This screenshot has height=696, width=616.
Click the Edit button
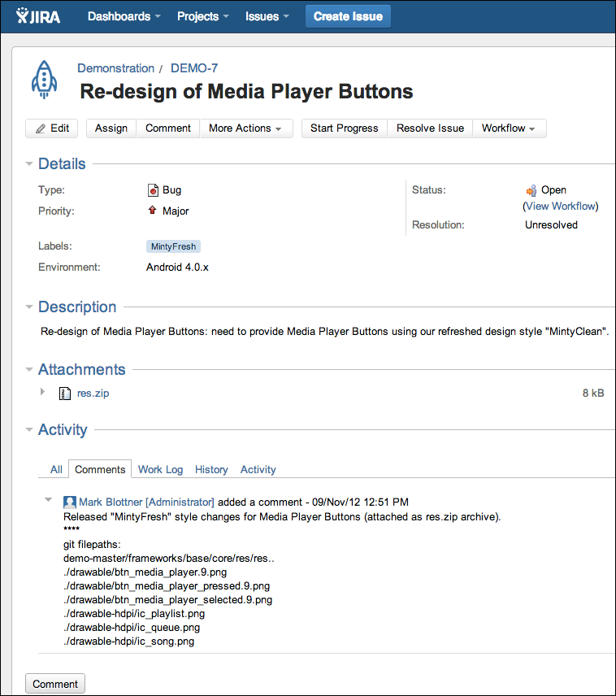51,128
